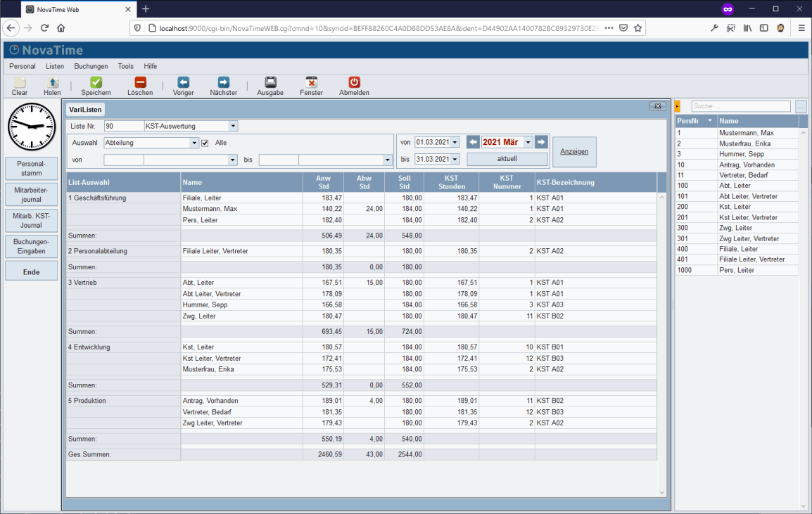Open Mitarbeiterjournal from the sidebar

(x=31, y=195)
